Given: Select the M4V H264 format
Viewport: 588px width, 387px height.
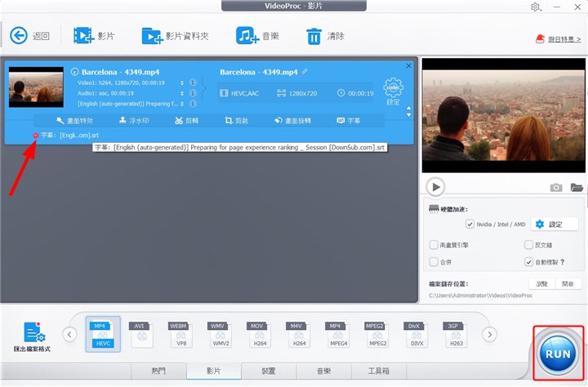Looking at the screenshot, I should coord(299,334).
